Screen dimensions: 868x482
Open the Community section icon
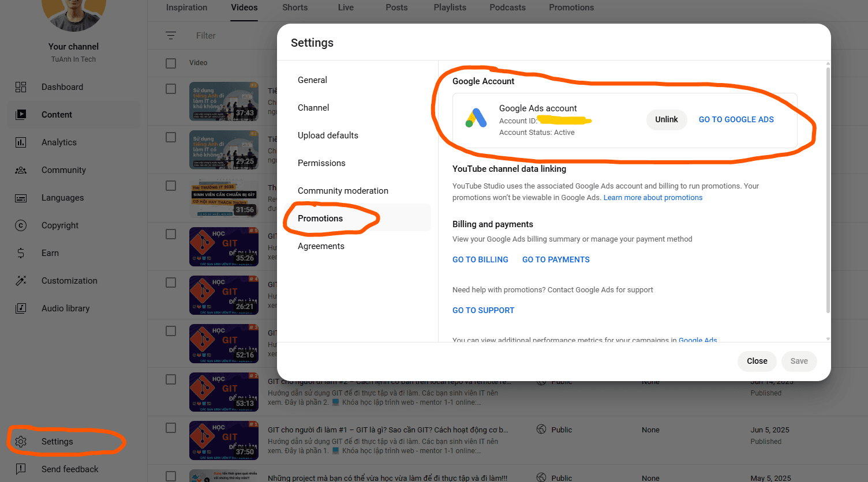21,170
